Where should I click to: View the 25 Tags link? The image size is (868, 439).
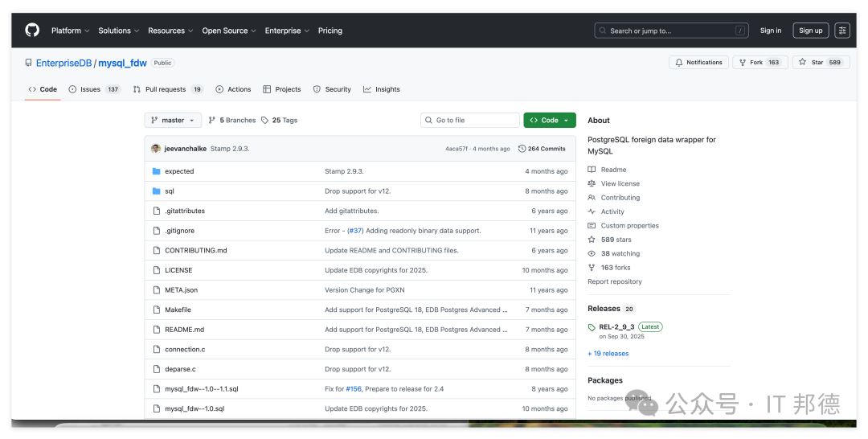(x=280, y=120)
